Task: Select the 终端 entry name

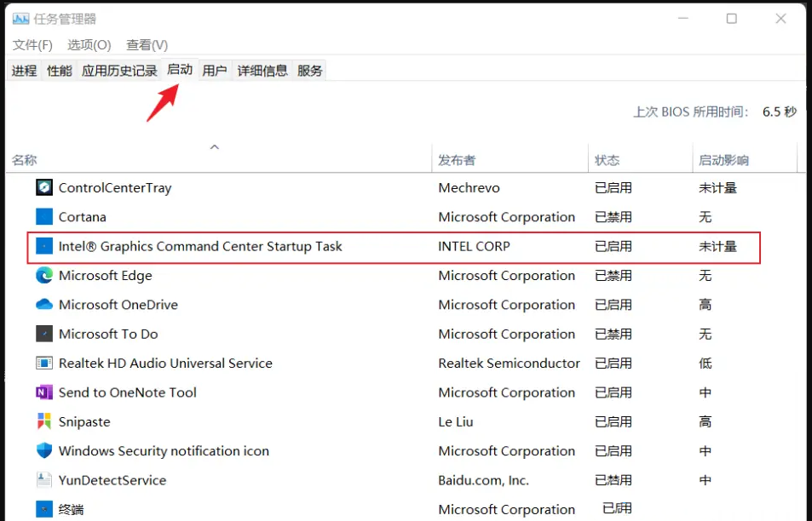Action: coord(71,510)
